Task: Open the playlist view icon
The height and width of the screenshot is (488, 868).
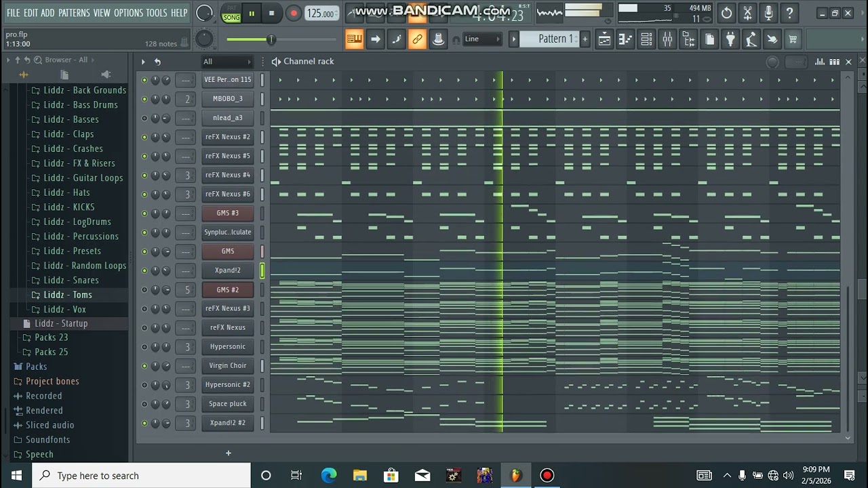Action: click(604, 39)
